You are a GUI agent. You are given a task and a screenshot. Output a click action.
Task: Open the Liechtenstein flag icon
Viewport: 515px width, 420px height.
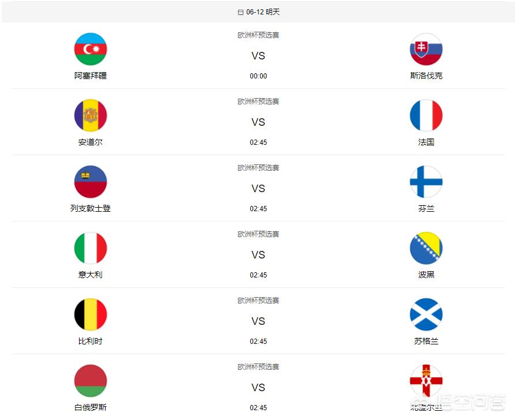coord(91,182)
